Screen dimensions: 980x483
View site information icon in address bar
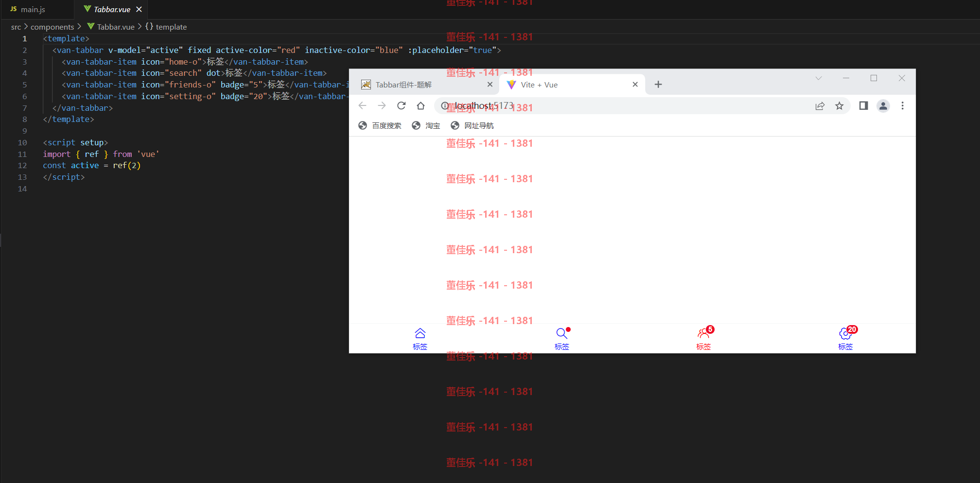[x=444, y=105]
